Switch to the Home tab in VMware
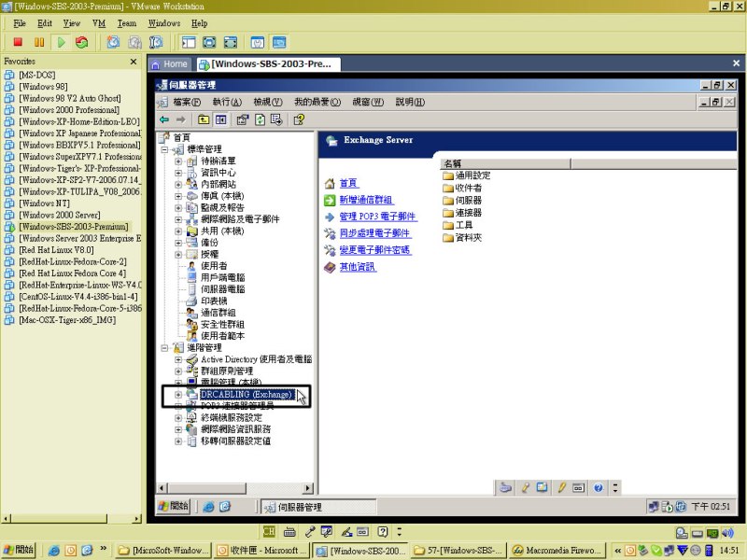This screenshot has width=747, height=560. tap(170, 64)
